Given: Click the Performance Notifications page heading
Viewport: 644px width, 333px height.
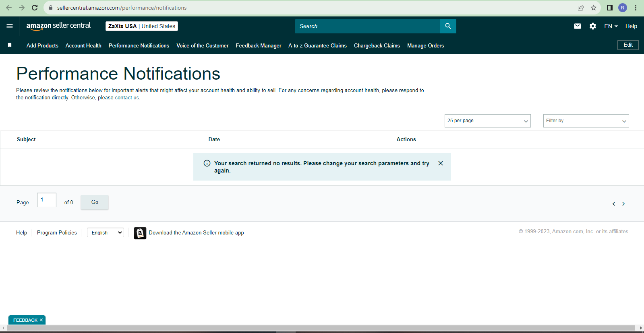Looking at the screenshot, I should tap(118, 74).
